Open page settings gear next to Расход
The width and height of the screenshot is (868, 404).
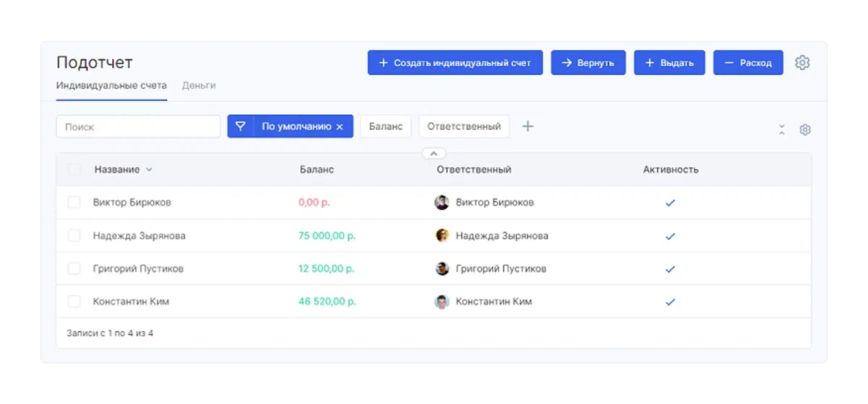801,63
